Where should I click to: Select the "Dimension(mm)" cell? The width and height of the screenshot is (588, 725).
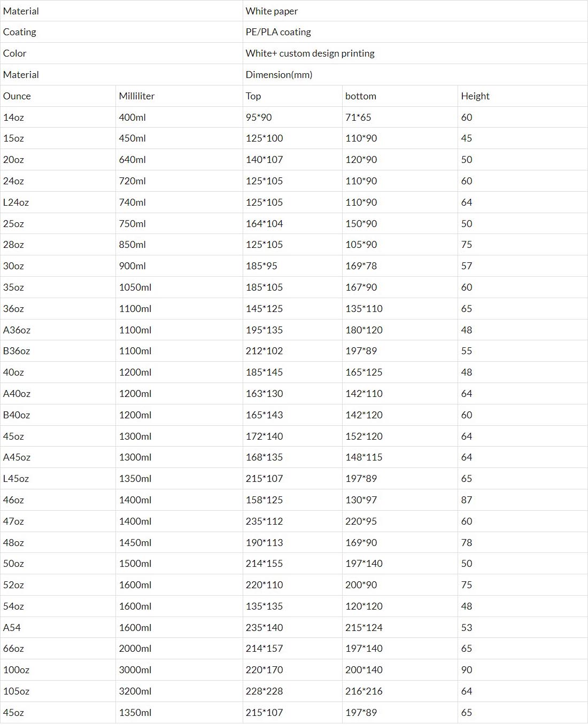pos(279,75)
